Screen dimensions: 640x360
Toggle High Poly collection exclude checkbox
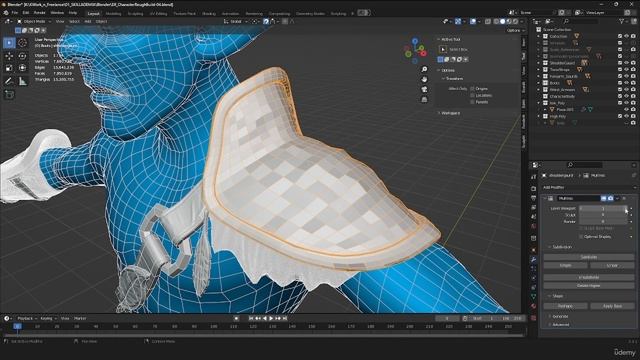click(x=620, y=116)
